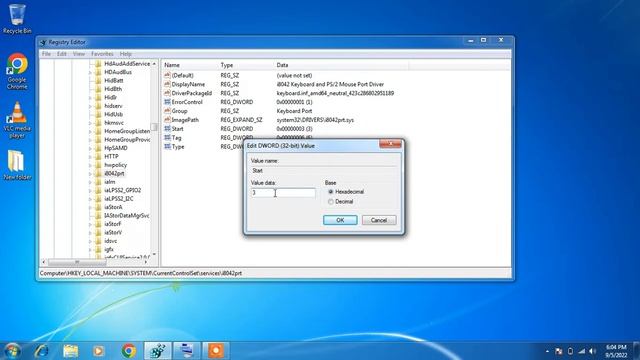Click the HidBatt folder icon in tree
The image size is (640, 360).
click(x=98, y=80)
